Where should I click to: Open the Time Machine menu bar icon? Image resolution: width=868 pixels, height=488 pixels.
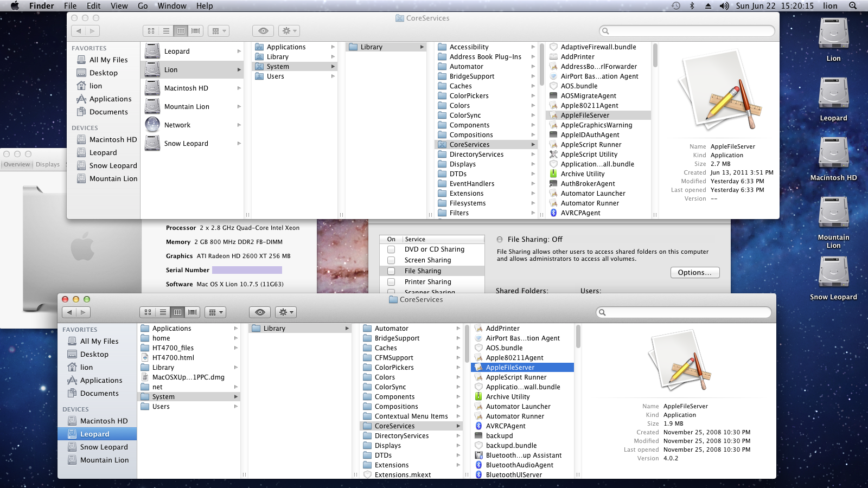coord(676,6)
